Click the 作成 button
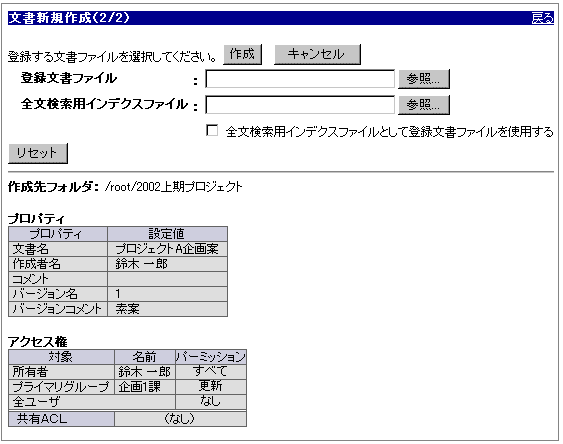This screenshot has width=563, height=444. (x=242, y=55)
